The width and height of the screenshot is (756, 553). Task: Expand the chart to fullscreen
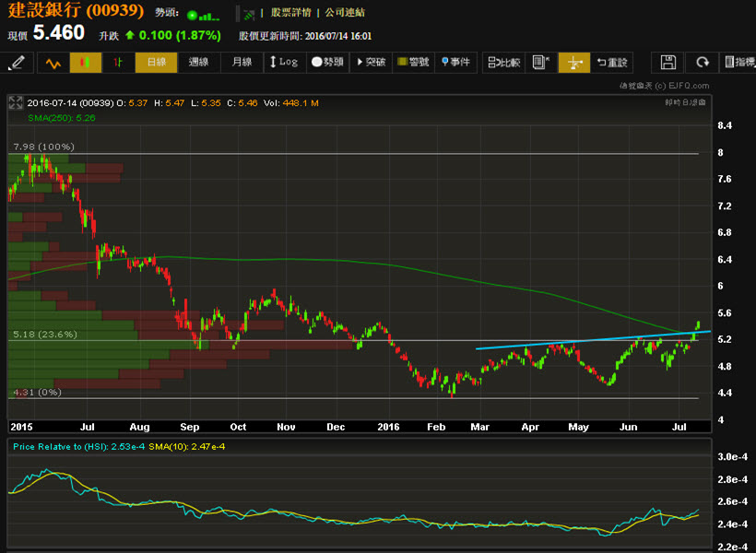16,102
